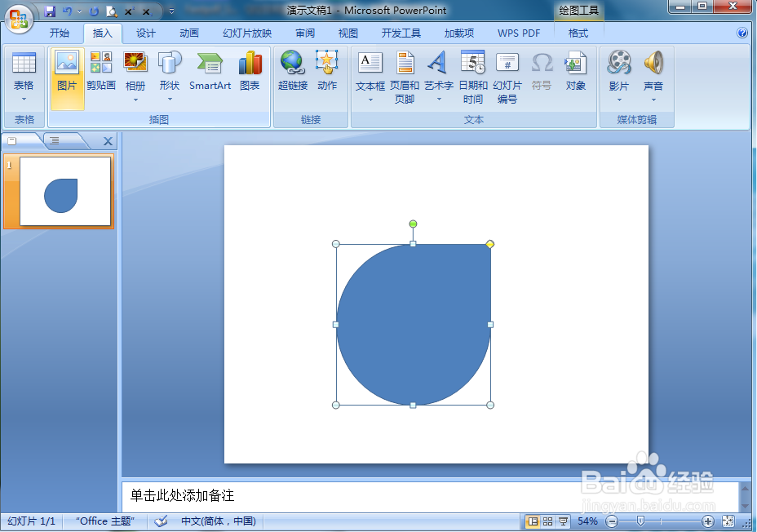The width and height of the screenshot is (757, 532).
Task: Click the Redo/Repeat icon
Action: [94, 11]
